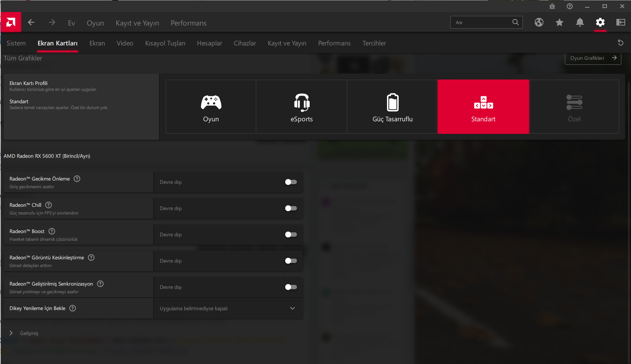Show help for Radeon Chill
This screenshot has width=631, height=364.
pyautogui.click(x=49, y=205)
